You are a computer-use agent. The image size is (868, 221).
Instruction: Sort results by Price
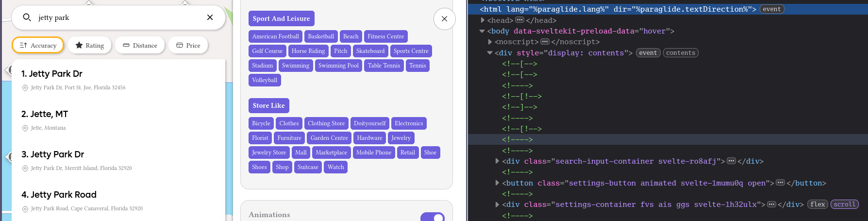coord(188,45)
